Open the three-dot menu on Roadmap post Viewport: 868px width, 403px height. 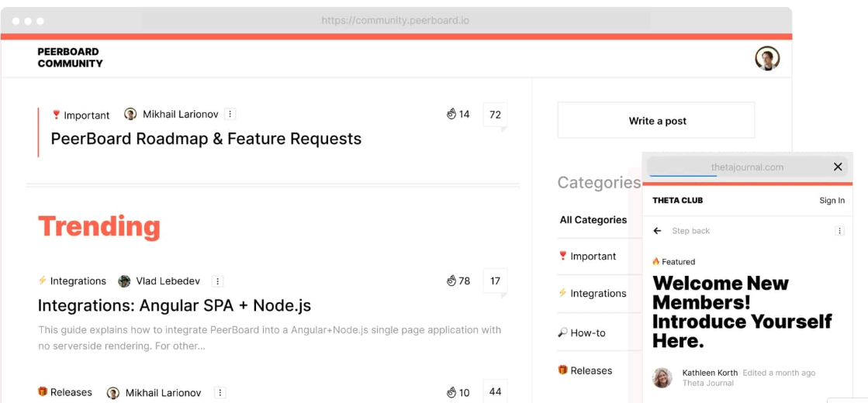click(230, 115)
